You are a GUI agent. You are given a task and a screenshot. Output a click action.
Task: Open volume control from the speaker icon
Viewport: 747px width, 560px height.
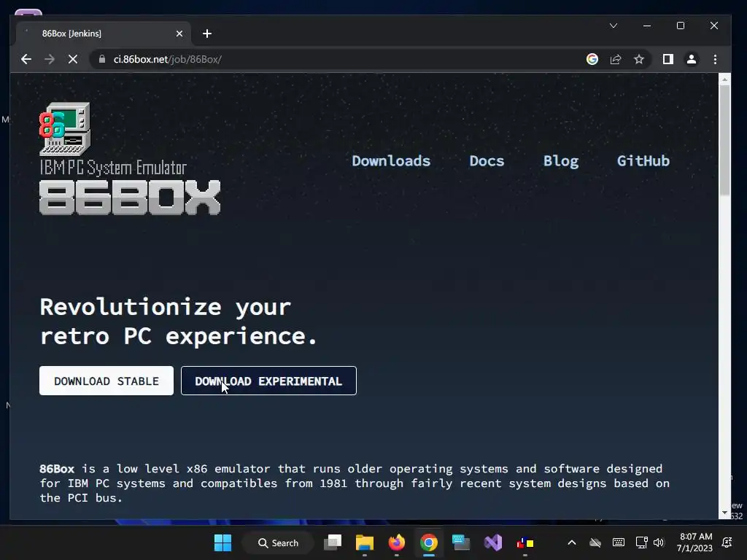point(659,542)
